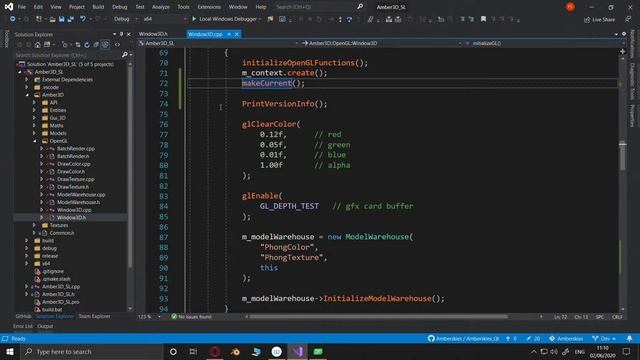
Task: Select Amber3D_SL.pro file
Action: 61,302
